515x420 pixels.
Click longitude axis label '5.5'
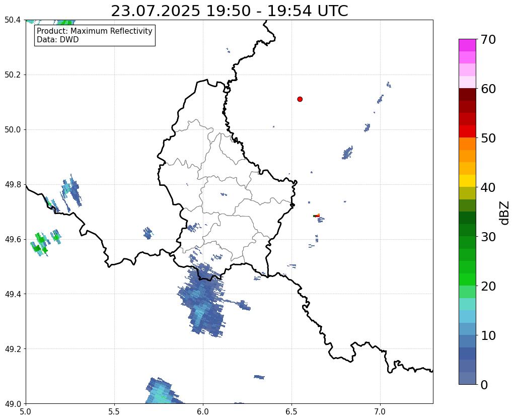[114, 411]
